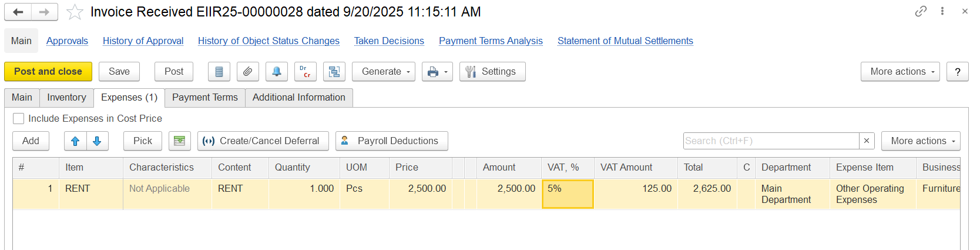This screenshot has width=980, height=250.
Task: Move the expense row down
Action: pyautogui.click(x=98, y=141)
